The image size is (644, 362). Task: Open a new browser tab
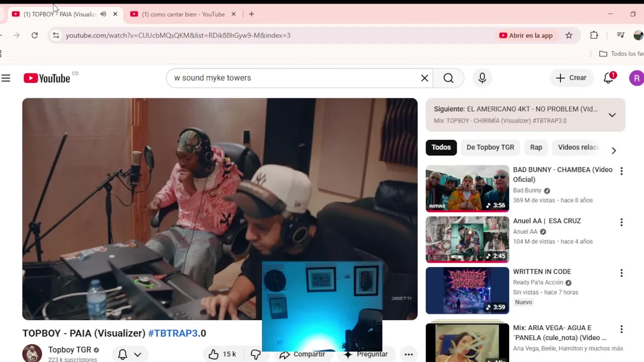[x=252, y=14]
